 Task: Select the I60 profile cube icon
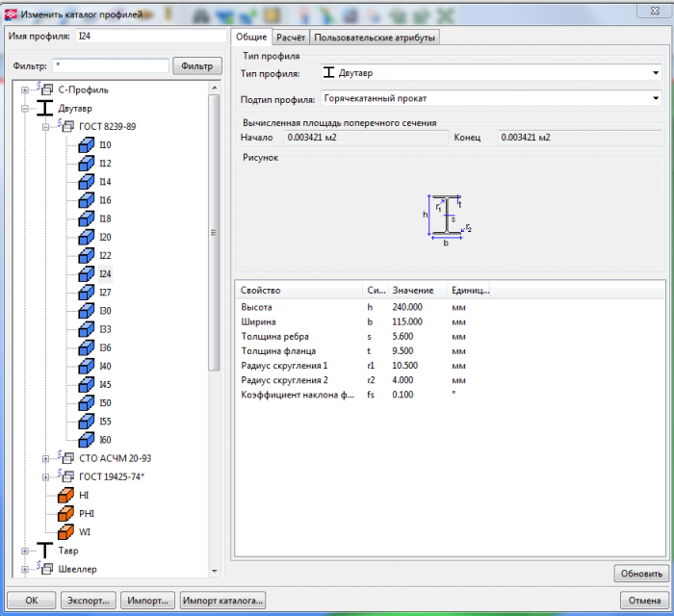[85, 440]
